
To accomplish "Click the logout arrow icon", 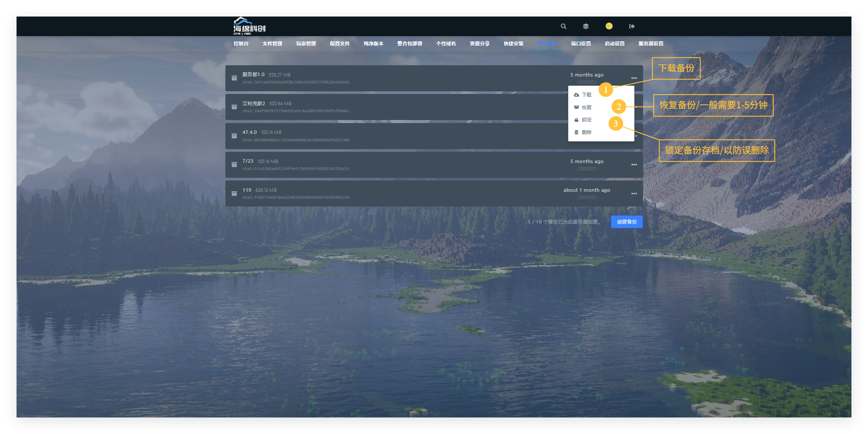I will pyautogui.click(x=632, y=27).
